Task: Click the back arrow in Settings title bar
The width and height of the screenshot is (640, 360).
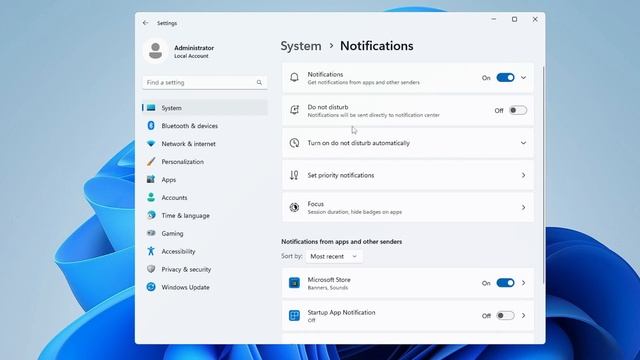Action: pos(145,23)
